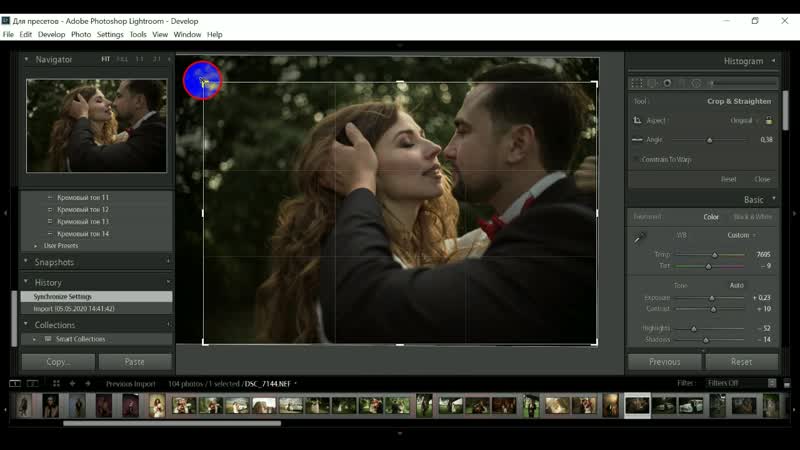The height and width of the screenshot is (450, 800).
Task: Go back with filmstrip left arrow
Action: [72, 383]
